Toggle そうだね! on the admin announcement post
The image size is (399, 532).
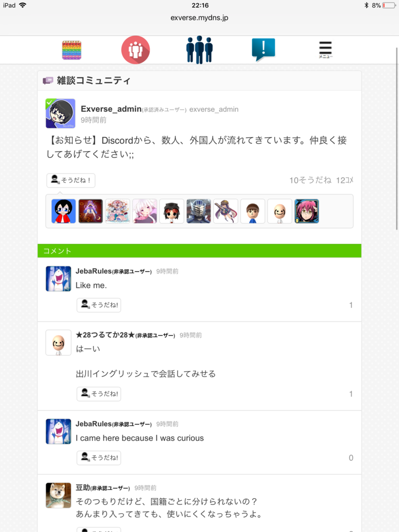[x=71, y=180]
